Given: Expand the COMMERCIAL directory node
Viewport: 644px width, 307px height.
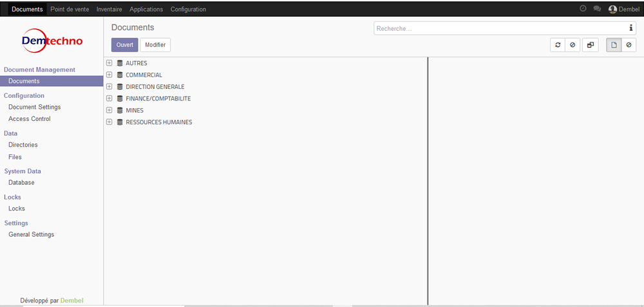Looking at the screenshot, I should (109, 75).
